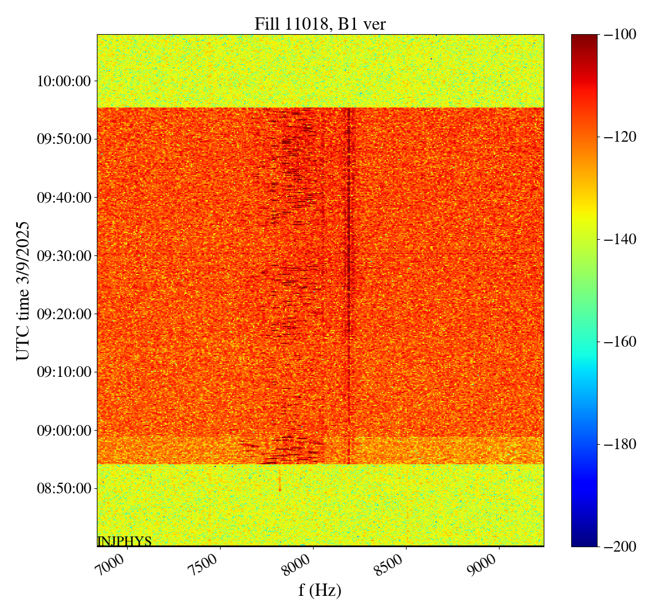Click the INJPHYS label in the plot corner
Image resolution: width=672 pixels, height=616 pixels.
coord(124,542)
